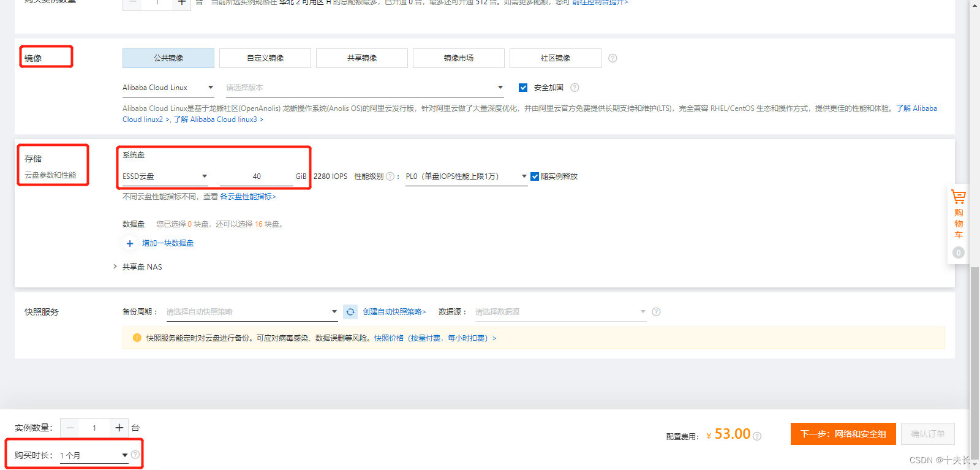Click the 2280 IOPS value

pos(330,176)
